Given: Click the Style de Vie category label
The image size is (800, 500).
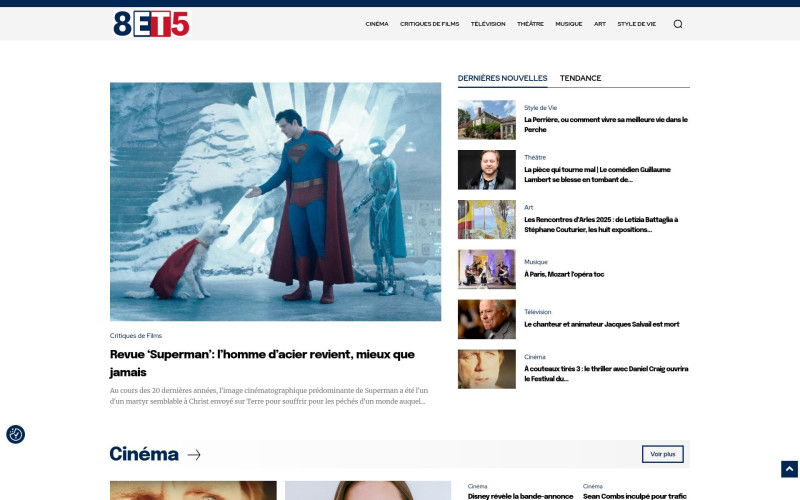Looking at the screenshot, I should point(540,108).
